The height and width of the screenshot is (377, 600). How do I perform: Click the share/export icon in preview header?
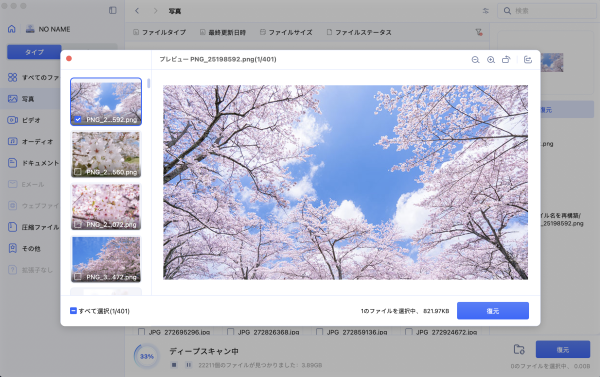coord(528,59)
